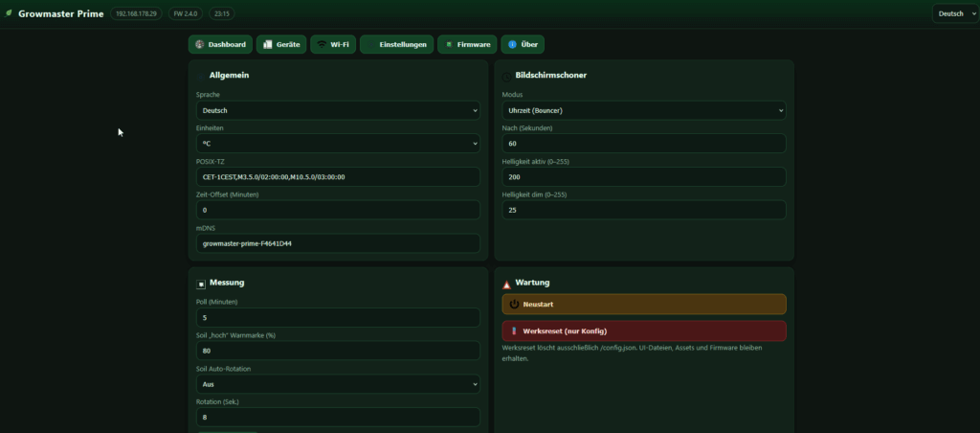The image size is (980, 433).
Task: Click the mDNS hostname field
Action: (338, 243)
